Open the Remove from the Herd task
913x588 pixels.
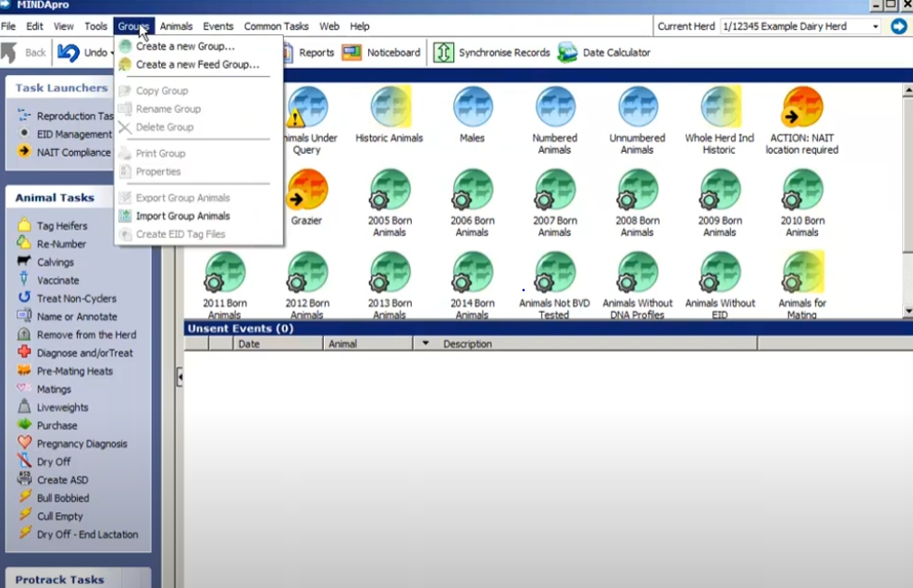coord(86,335)
